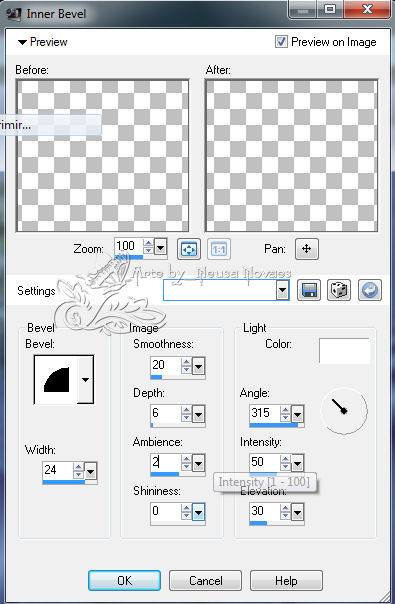The height and width of the screenshot is (604, 395).
Task: Click the Help button
Action: coord(286,581)
